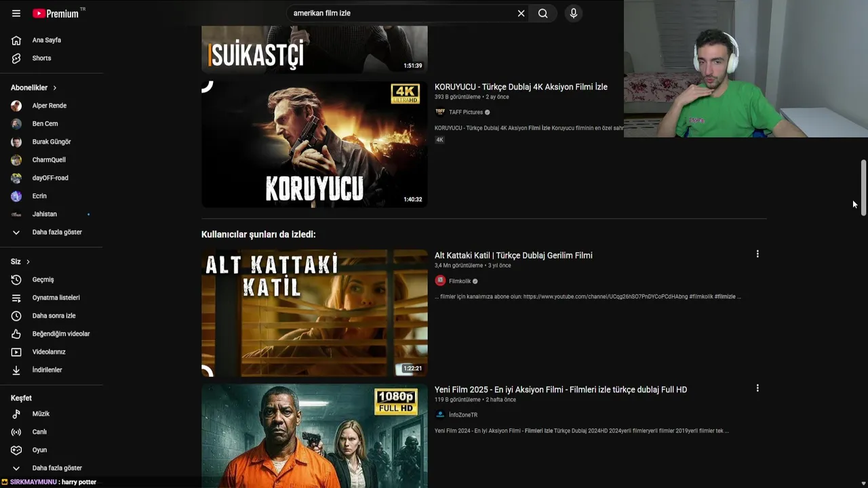Click the magnifier search button
Screen dimensions: 868x488
tap(542, 14)
